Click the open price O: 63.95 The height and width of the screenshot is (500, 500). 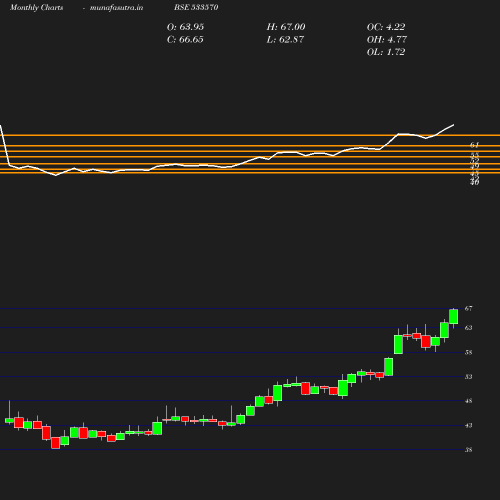185,27
